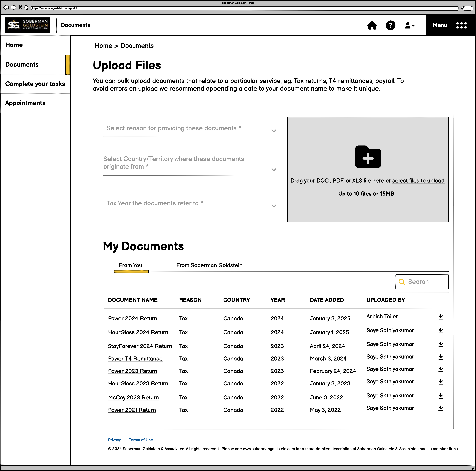Click Ashish Tailor uploader name
This screenshot has height=471, width=476.
click(x=382, y=317)
